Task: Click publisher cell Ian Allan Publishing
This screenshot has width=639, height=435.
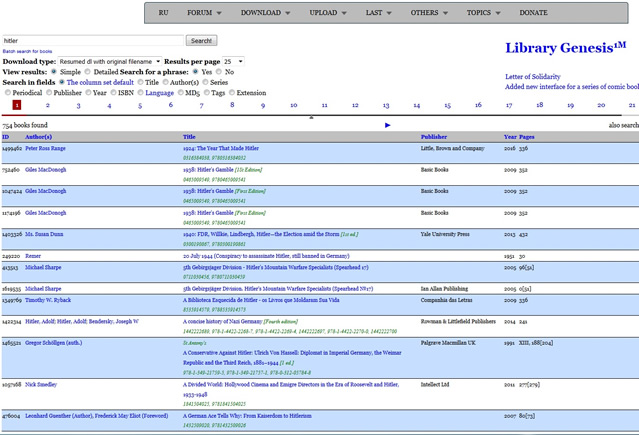Action: coord(444,289)
